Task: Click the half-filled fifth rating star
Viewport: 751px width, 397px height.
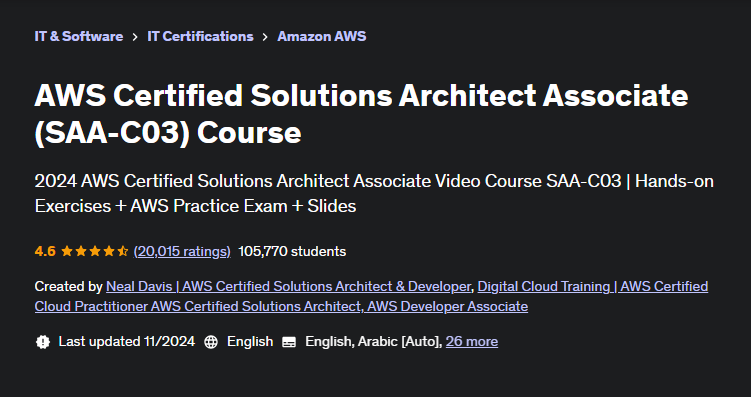Action: tap(123, 251)
